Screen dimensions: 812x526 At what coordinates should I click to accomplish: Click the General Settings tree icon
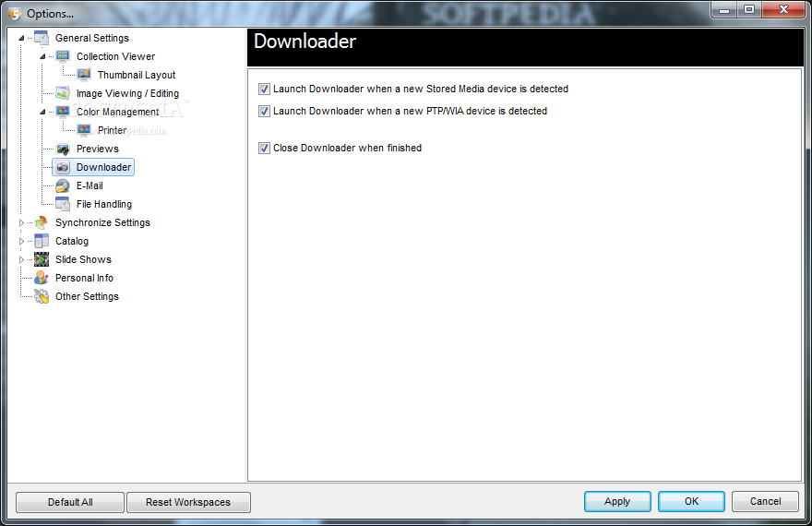coord(42,38)
